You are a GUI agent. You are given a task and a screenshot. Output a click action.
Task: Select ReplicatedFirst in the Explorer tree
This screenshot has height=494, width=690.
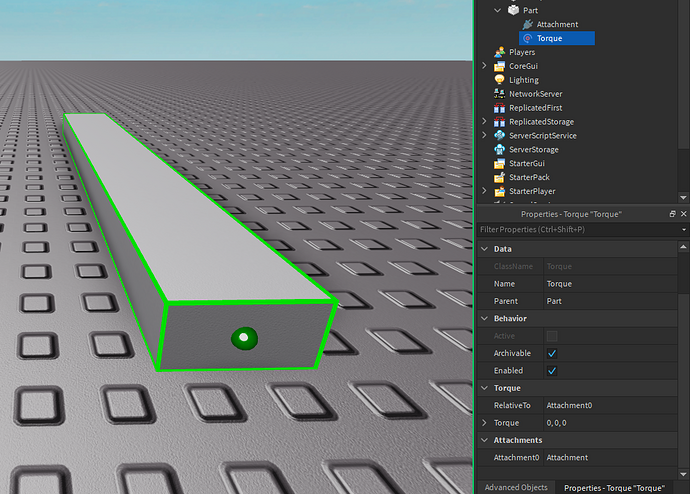click(x=536, y=108)
